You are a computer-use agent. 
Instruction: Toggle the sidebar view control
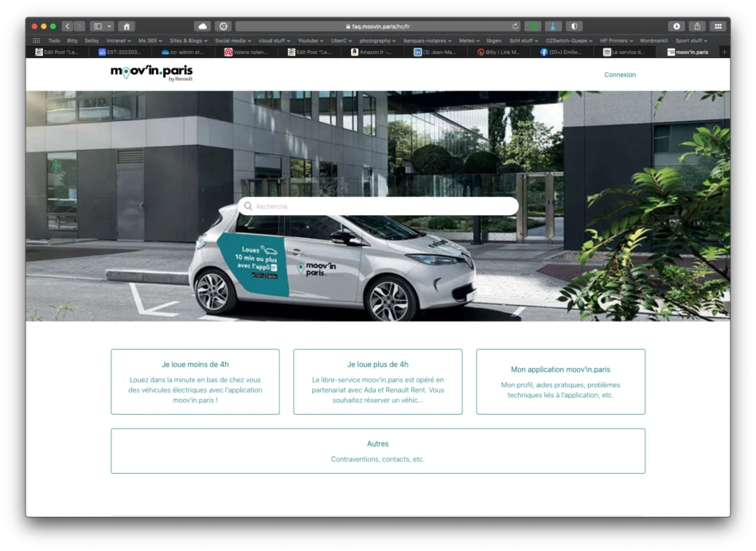(95, 25)
